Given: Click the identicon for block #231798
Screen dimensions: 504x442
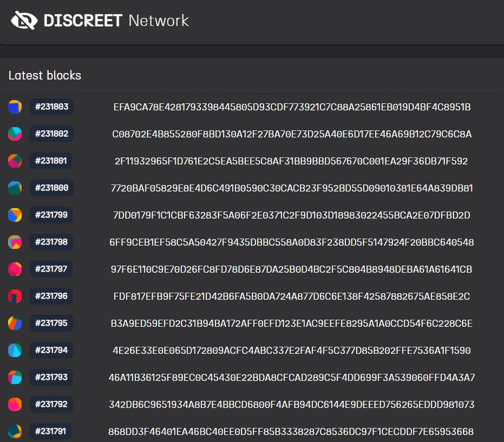Looking at the screenshot, I should (x=15, y=242).
